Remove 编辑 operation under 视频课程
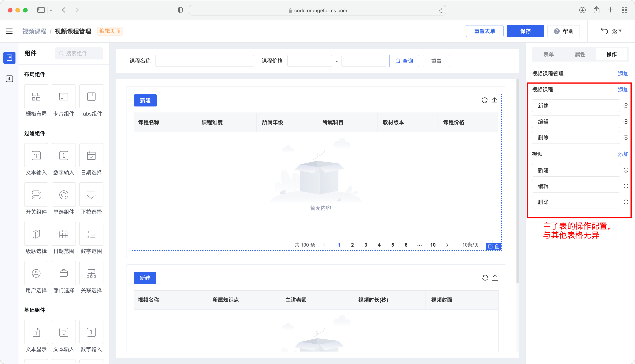Screen dimensions: 635x364 point(626,122)
